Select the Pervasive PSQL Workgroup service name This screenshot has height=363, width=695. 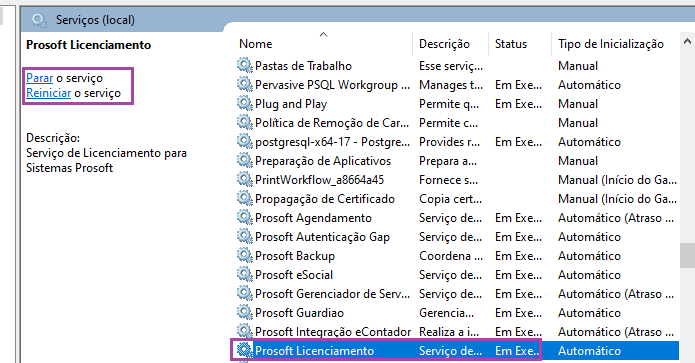click(x=332, y=85)
